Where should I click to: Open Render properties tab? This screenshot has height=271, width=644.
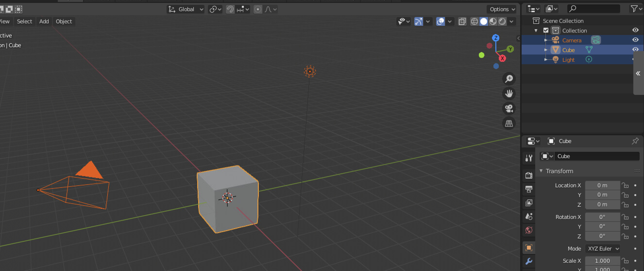coord(528,175)
